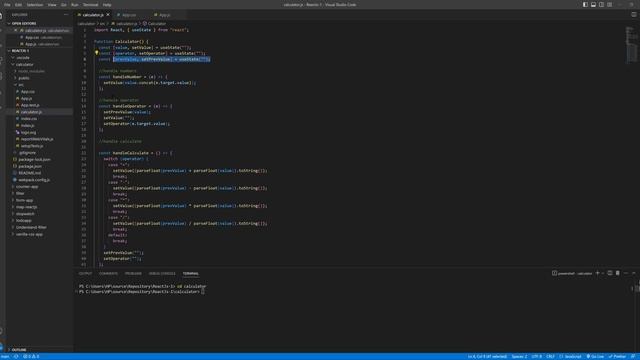
Task: Open notifications bell in status bar
Action: coord(633,356)
